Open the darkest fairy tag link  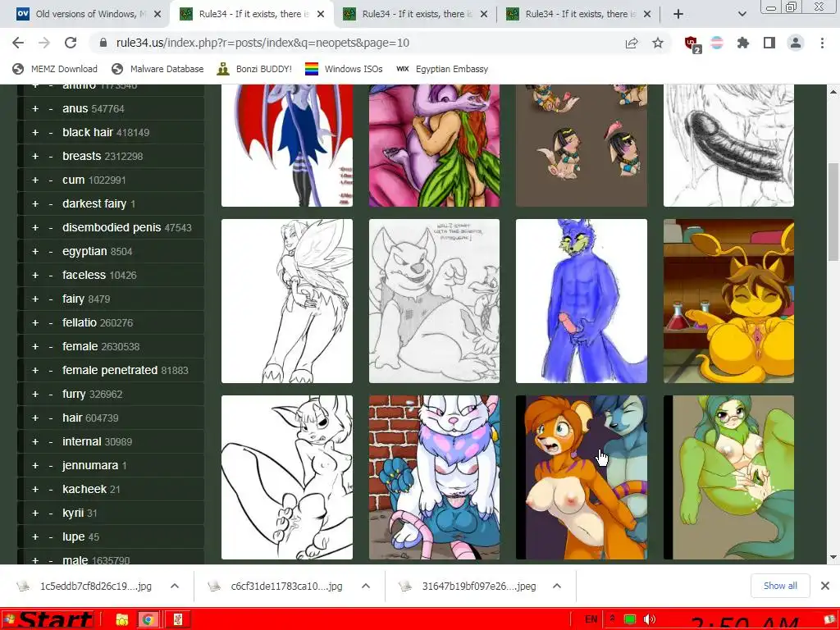(x=94, y=203)
